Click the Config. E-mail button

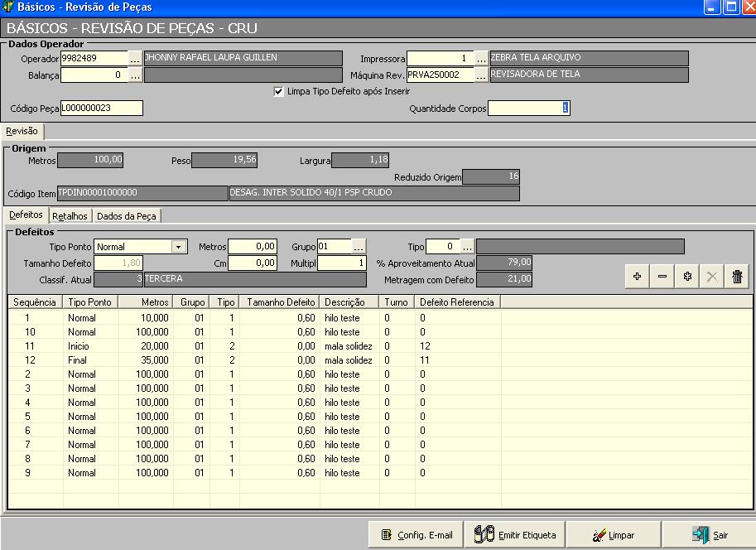pos(416,535)
